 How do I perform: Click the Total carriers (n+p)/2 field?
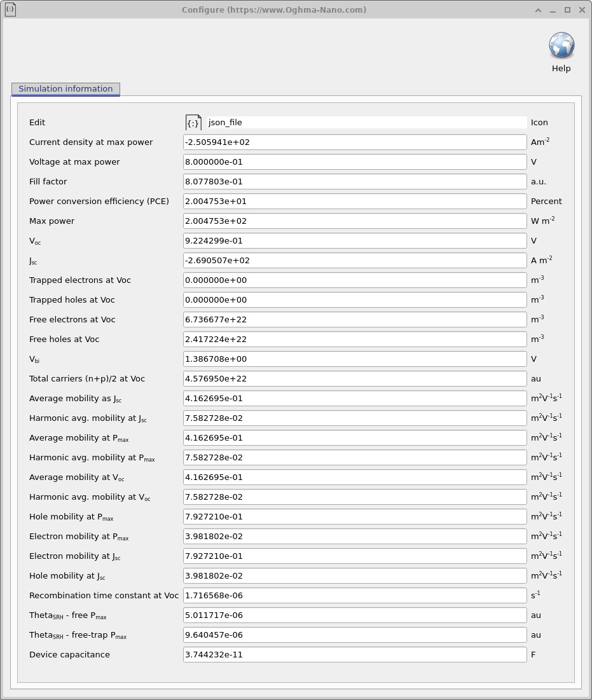(355, 378)
